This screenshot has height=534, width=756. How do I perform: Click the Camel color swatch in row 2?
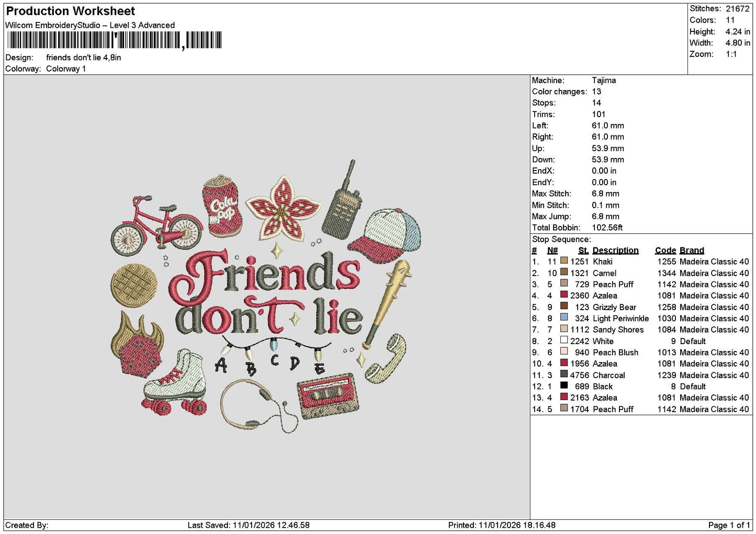coord(564,272)
